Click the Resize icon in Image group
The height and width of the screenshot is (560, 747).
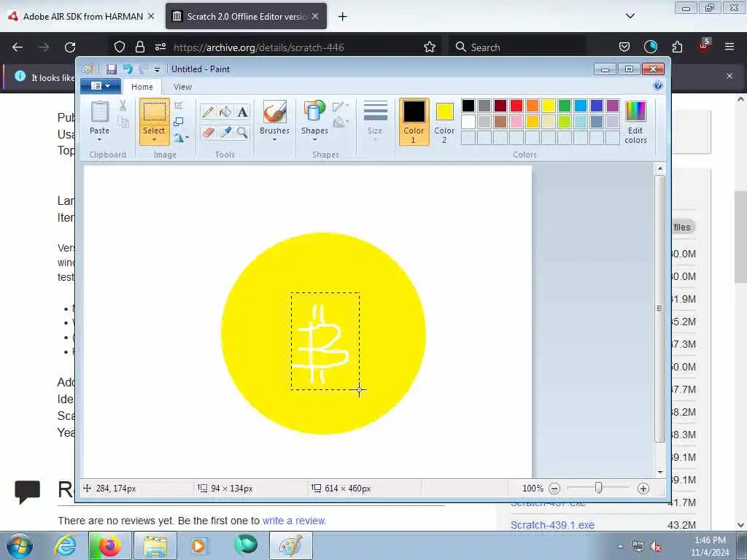179,122
